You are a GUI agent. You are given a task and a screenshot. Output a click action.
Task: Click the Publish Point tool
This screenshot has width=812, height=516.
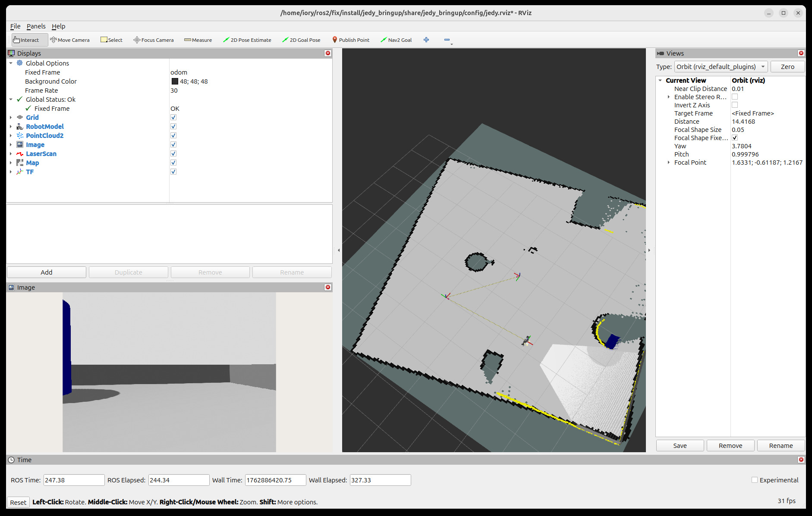pos(351,40)
